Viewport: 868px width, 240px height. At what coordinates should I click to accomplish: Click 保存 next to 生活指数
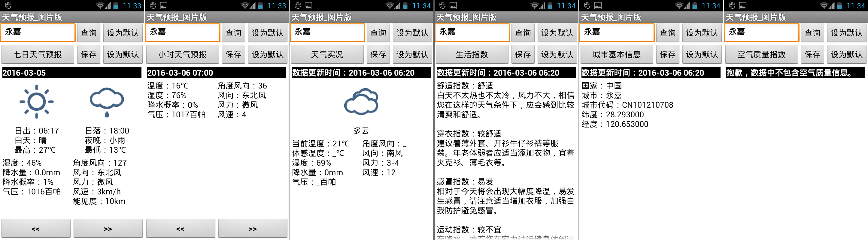tap(523, 54)
